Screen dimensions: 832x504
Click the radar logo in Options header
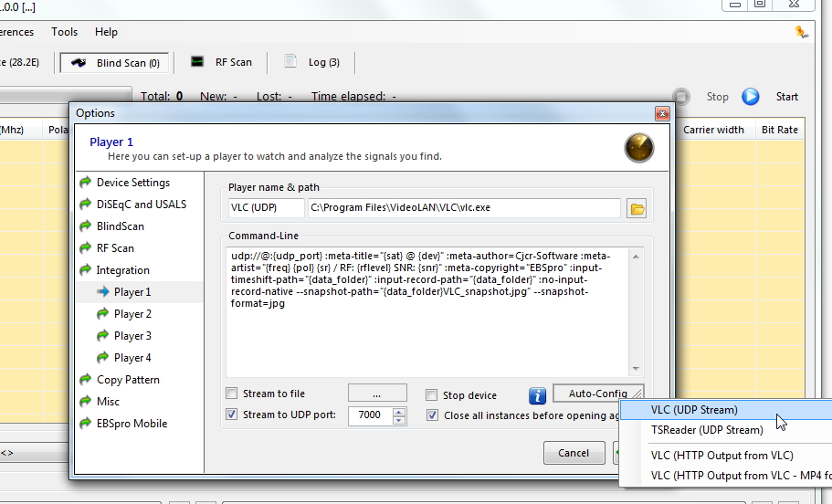point(639,148)
